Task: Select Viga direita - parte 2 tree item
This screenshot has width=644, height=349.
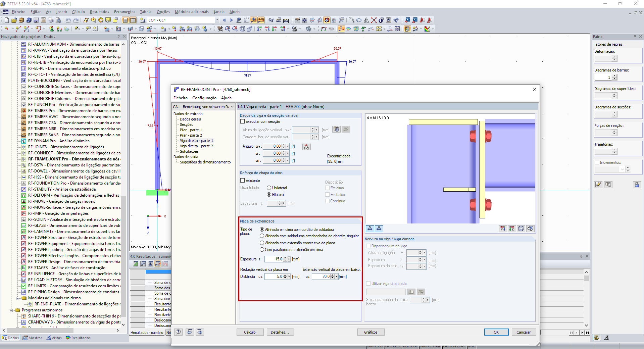Action: (196, 146)
